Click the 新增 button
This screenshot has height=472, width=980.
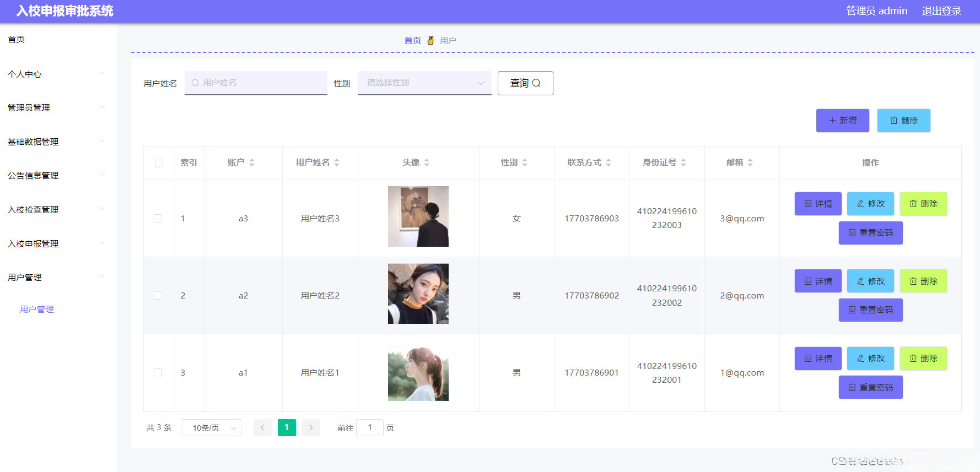843,121
